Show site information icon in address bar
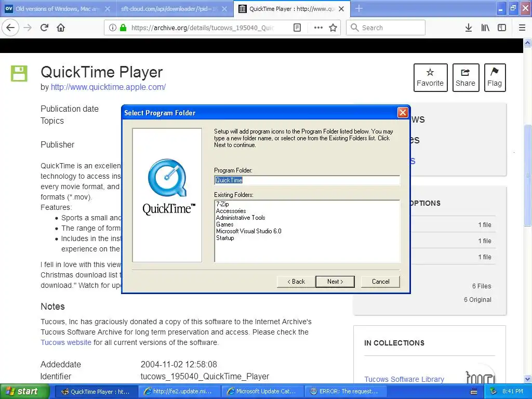This screenshot has width=532, height=399. pyautogui.click(x=113, y=28)
